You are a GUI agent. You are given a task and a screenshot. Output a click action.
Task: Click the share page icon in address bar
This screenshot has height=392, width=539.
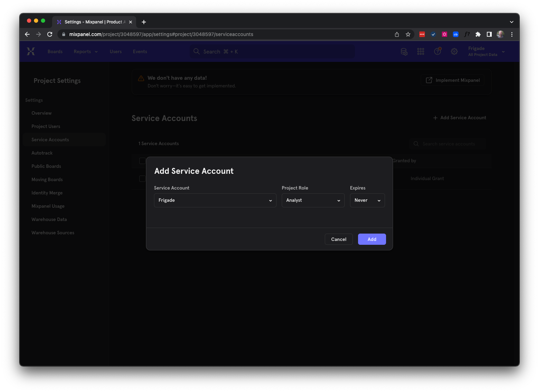pos(397,34)
